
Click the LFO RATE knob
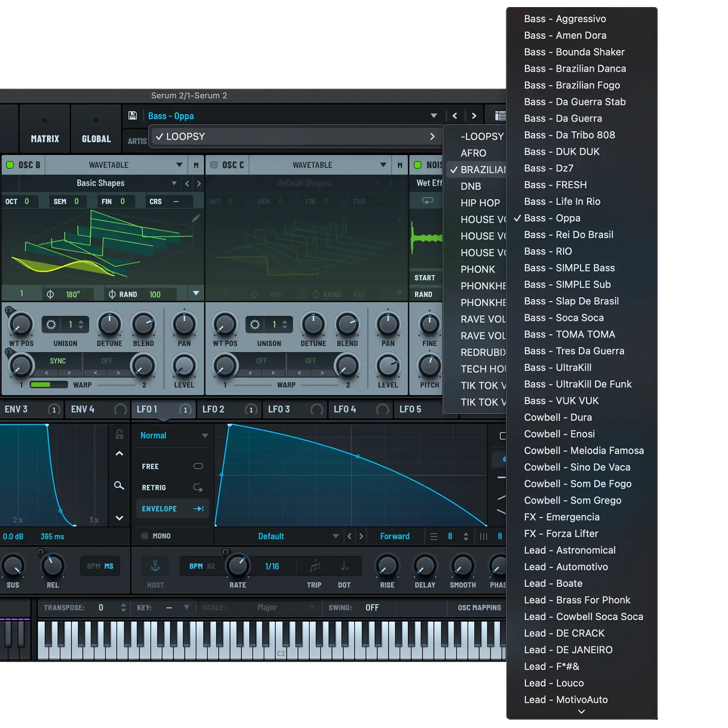[x=238, y=566]
